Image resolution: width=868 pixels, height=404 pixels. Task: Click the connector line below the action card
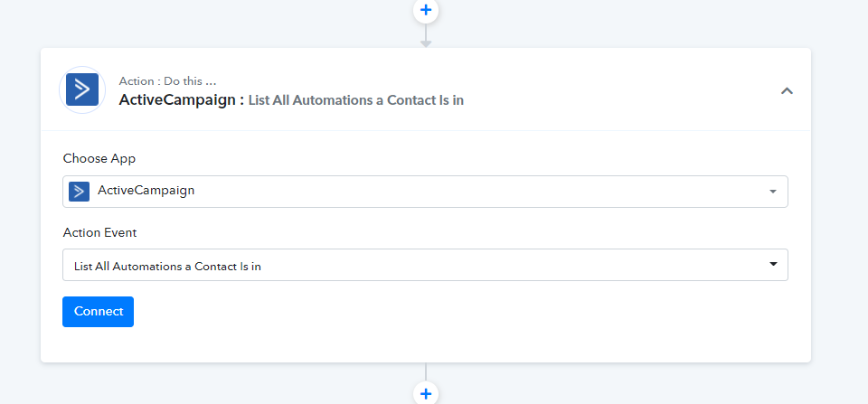click(x=425, y=371)
